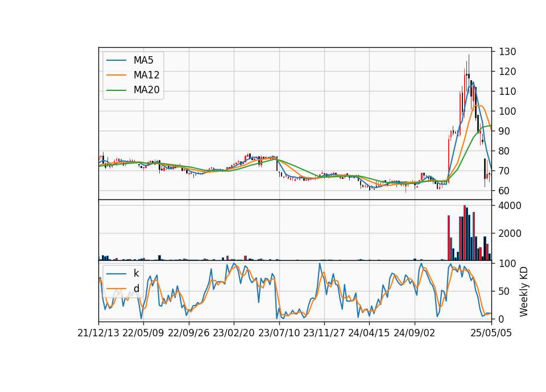The height and width of the screenshot is (392, 546).
Task: Click the 90 price axis label
Action: click(504, 131)
